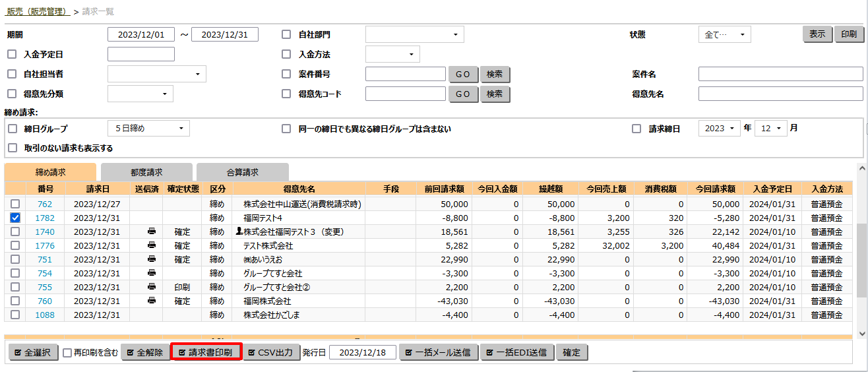Switch to the 合算請求 tab
This screenshot has width=868, height=372.
click(x=242, y=172)
